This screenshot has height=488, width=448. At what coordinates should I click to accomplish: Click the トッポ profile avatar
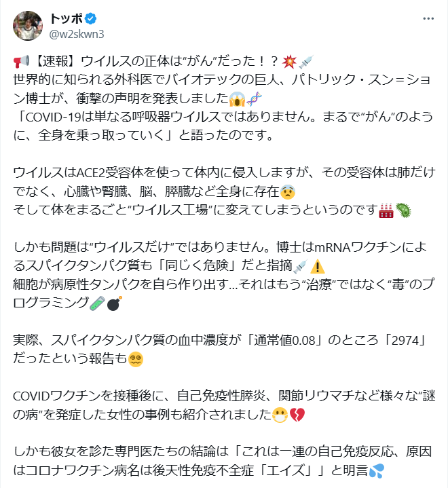(26, 25)
